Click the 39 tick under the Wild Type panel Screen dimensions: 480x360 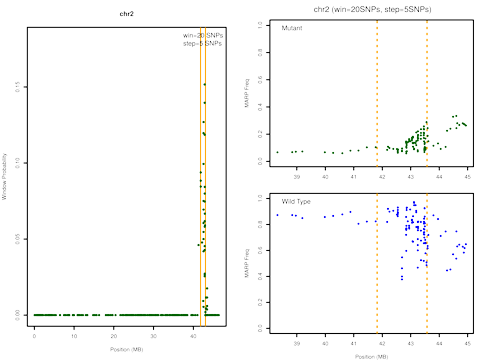click(x=297, y=343)
